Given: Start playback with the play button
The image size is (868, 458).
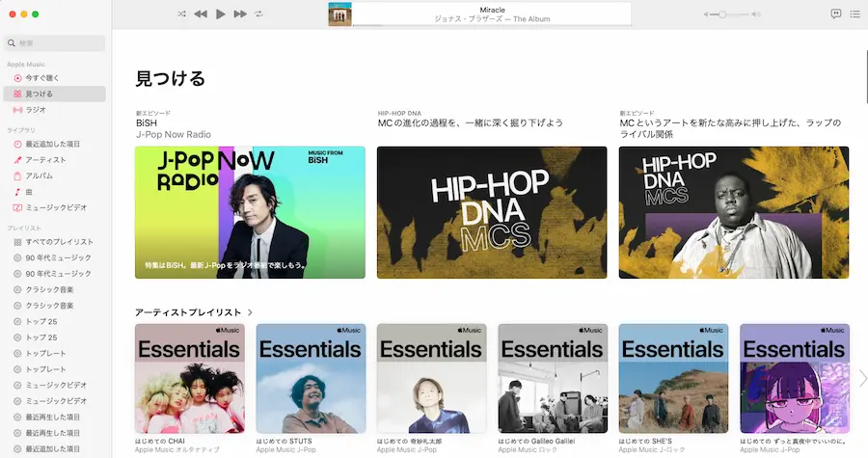Looking at the screenshot, I should (x=220, y=13).
